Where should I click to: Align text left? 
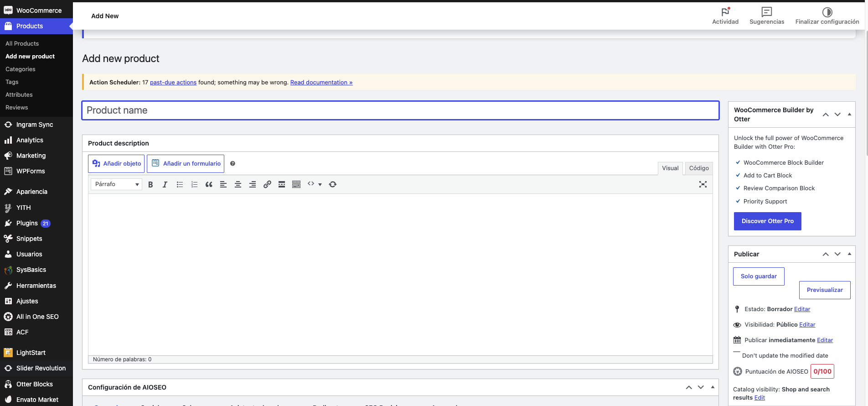[223, 184]
